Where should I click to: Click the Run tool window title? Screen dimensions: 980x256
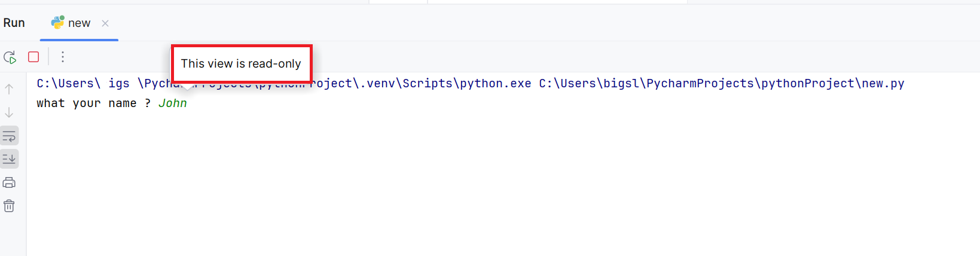click(x=14, y=23)
